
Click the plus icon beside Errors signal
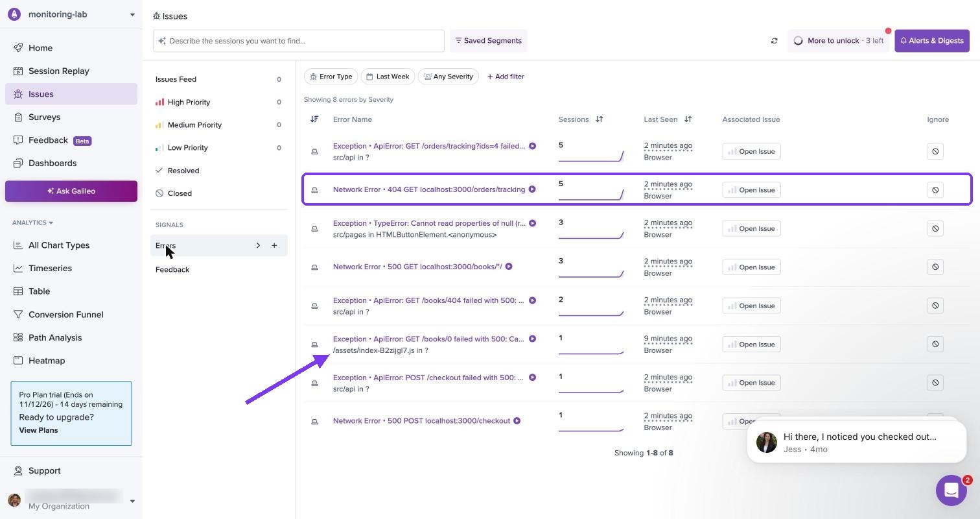(274, 245)
